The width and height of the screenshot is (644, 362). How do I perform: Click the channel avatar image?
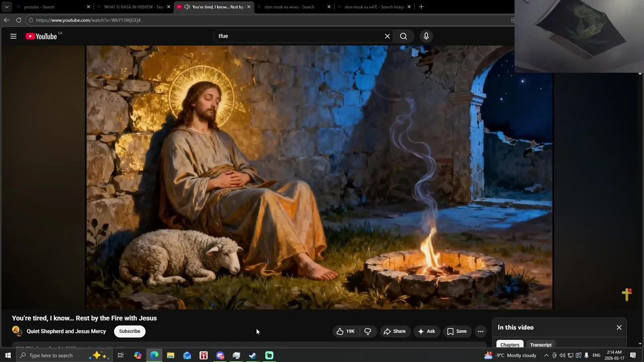(x=17, y=331)
